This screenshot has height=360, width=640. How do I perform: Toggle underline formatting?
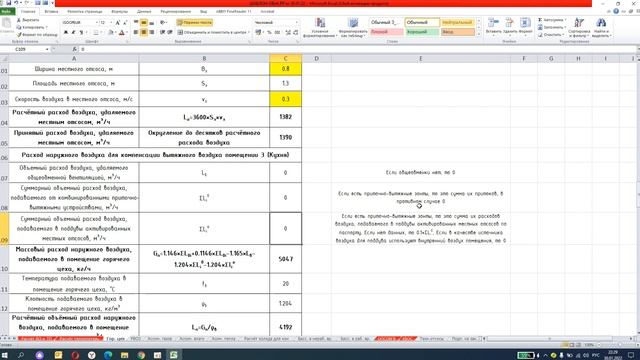pyautogui.click(x=81, y=32)
